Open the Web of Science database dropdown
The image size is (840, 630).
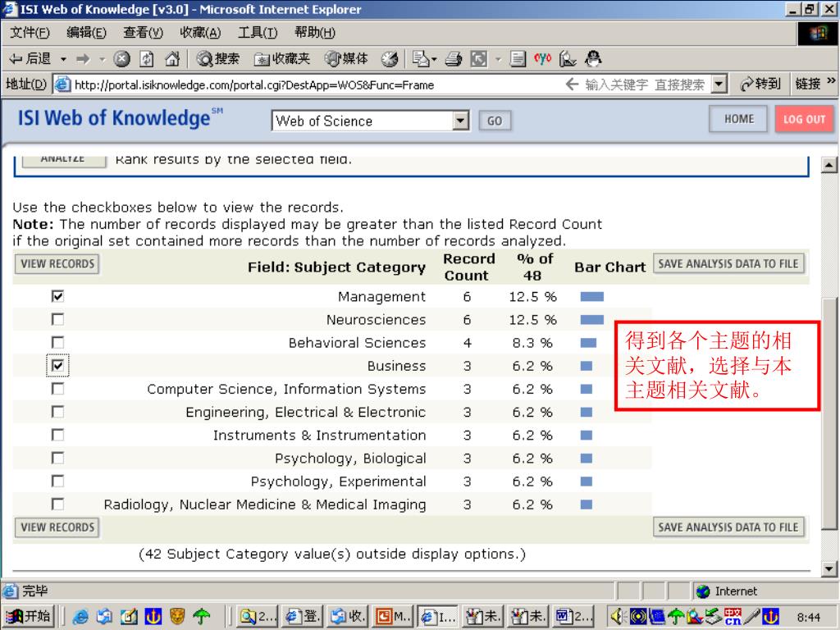coord(460,121)
